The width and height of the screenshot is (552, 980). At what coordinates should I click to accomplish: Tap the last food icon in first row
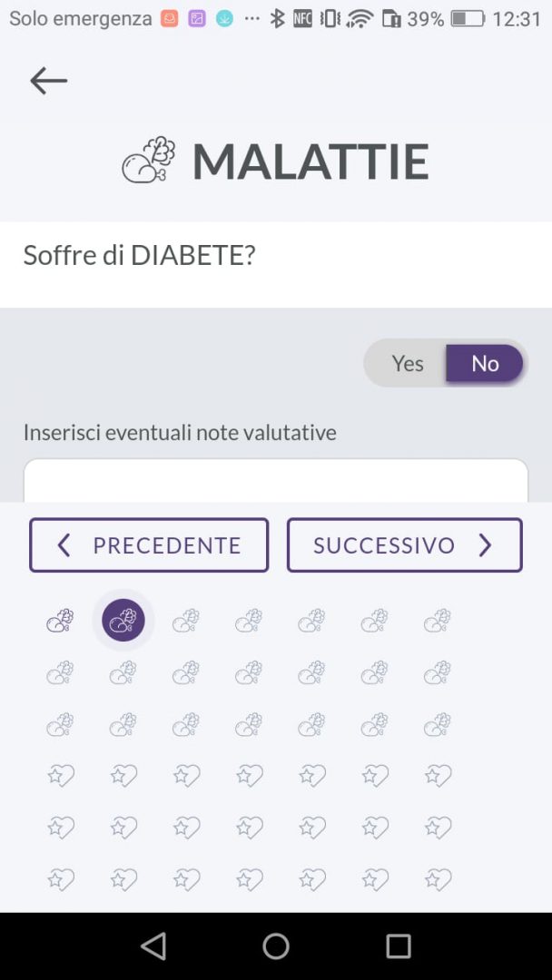(437, 621)
